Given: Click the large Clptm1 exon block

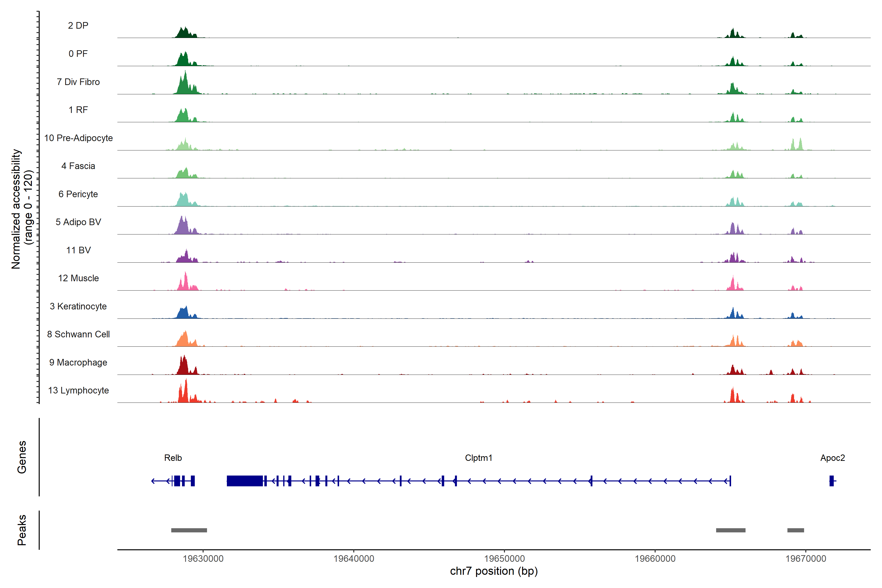Looking at the screenshot, I should 245,481.
